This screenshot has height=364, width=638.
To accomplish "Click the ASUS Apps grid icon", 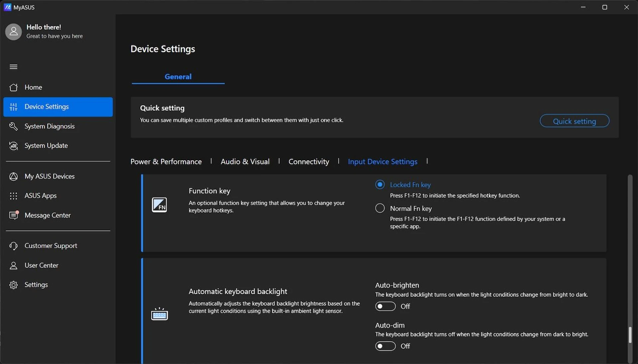I will [x=13, y=196].
